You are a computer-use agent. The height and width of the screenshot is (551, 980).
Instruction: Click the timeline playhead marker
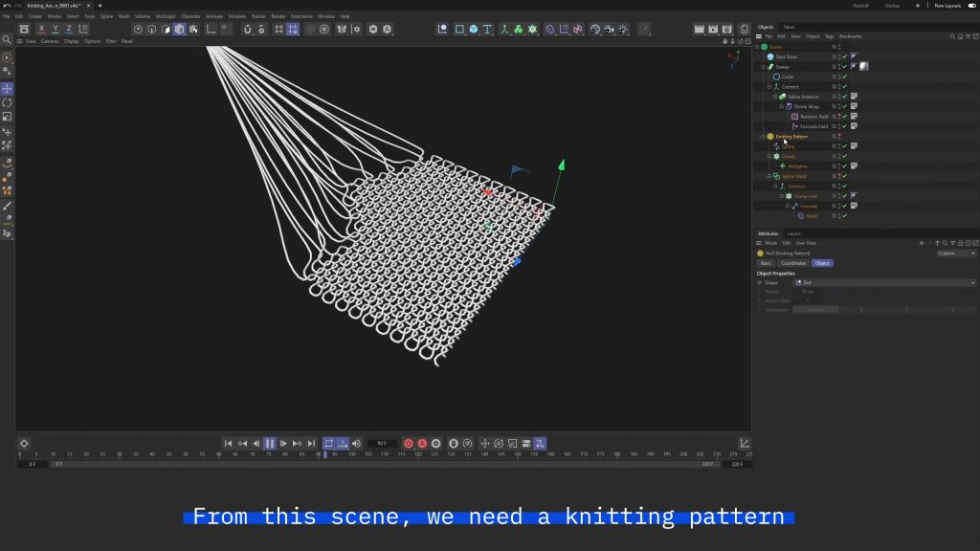pyautogui.click(x=325, y=454)
